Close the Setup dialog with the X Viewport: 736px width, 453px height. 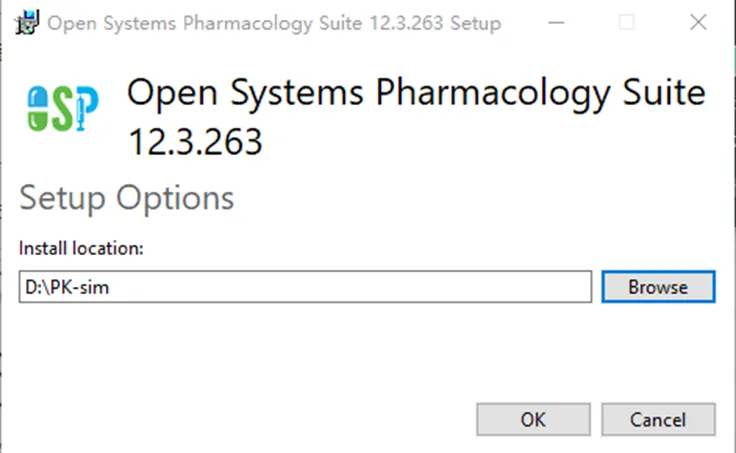coord(698,22)
